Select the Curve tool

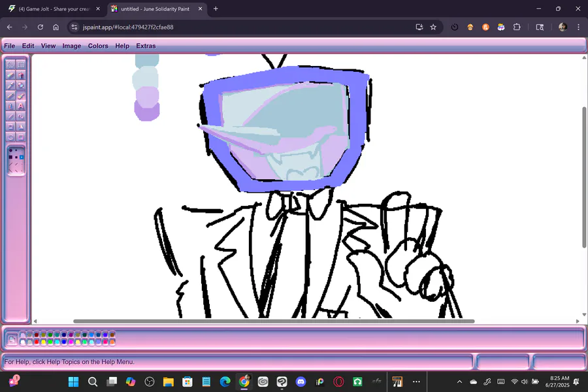pyautogui.click(x=21, y=116)
